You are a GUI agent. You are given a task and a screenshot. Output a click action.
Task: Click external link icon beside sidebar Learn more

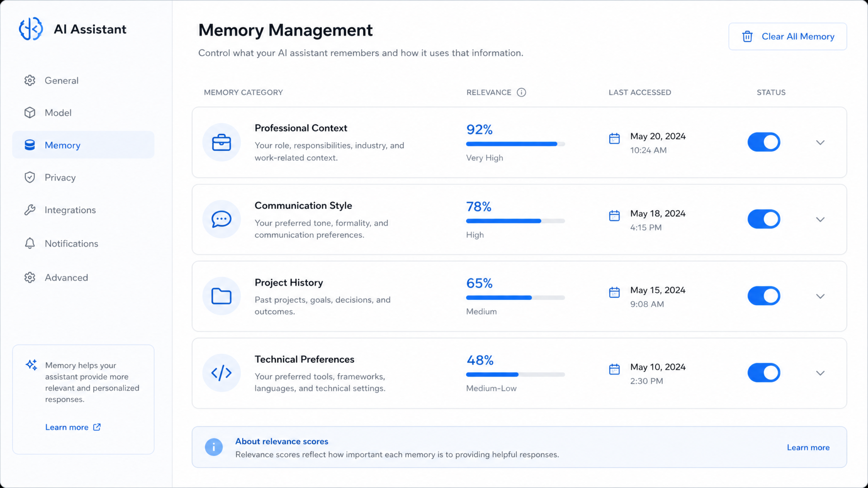click(x=97, y=427)
